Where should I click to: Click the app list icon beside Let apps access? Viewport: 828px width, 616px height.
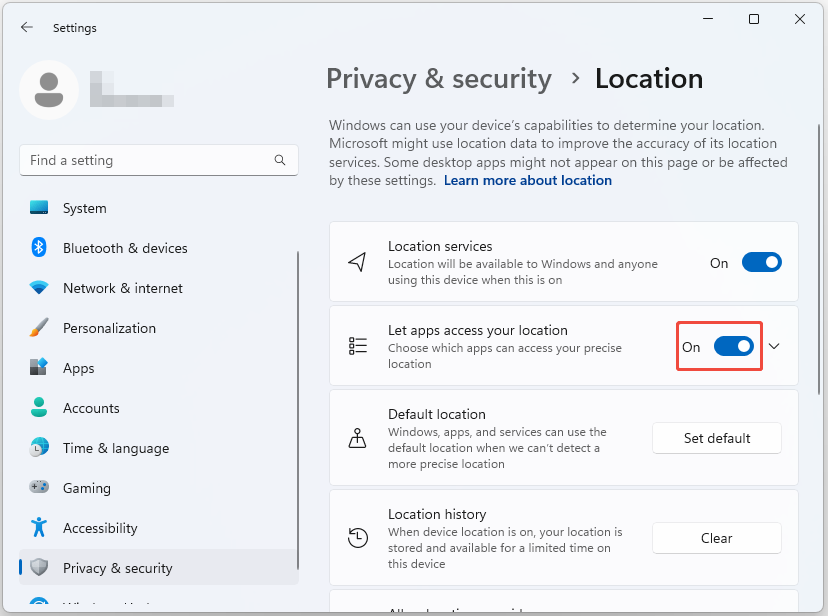tap(357, 346)
